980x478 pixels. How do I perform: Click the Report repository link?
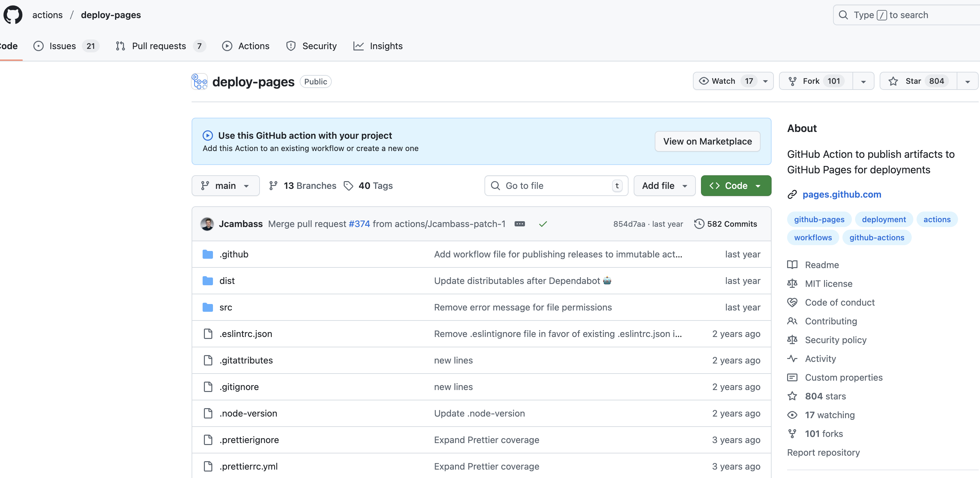pos(823,452)
